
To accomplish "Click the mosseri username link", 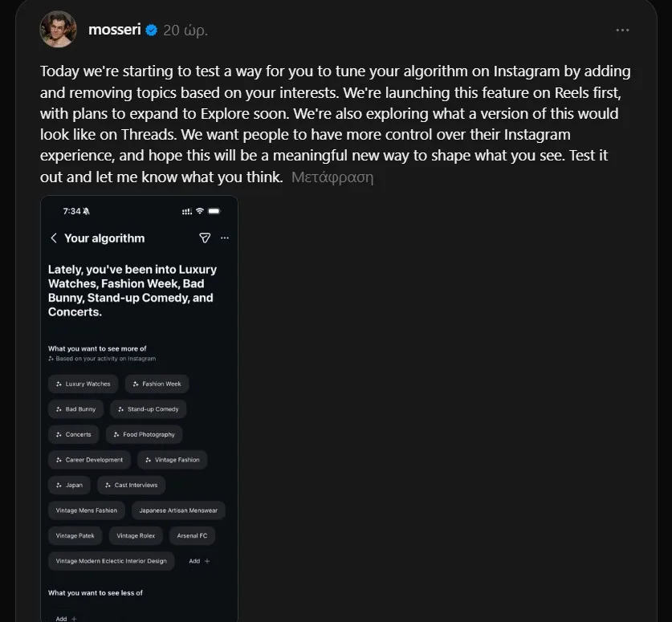I will (x=115, y=30).
